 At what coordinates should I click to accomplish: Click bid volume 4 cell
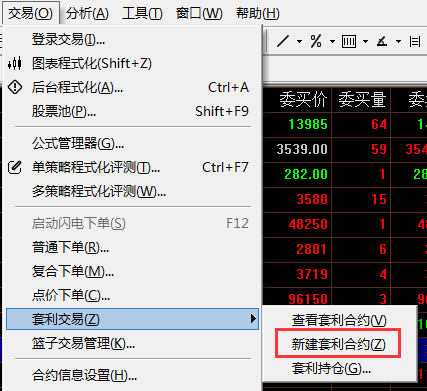coord(361,274)
